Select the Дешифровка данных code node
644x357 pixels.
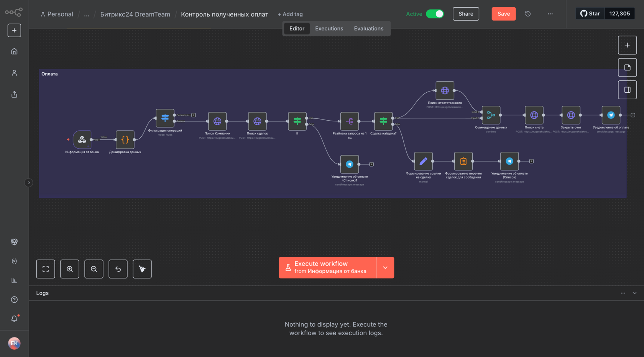pos(125,140)
